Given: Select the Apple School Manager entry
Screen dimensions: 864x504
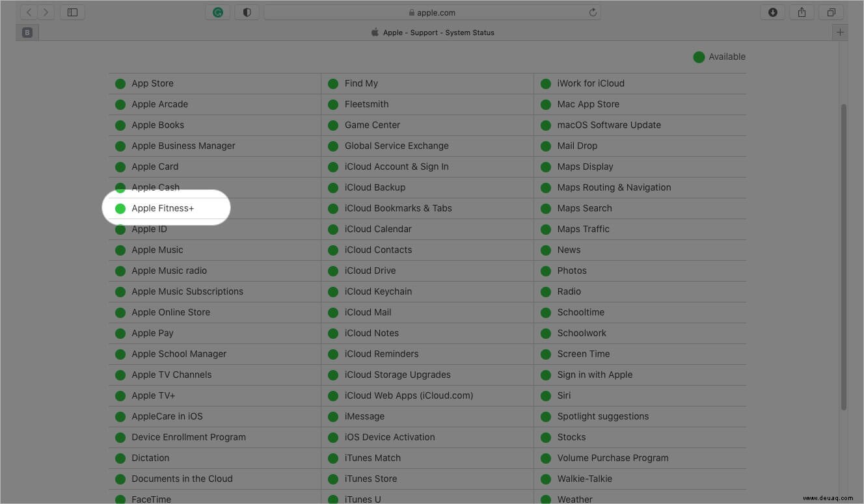Looking at the screenshot, I should click(x=179, y=354).
